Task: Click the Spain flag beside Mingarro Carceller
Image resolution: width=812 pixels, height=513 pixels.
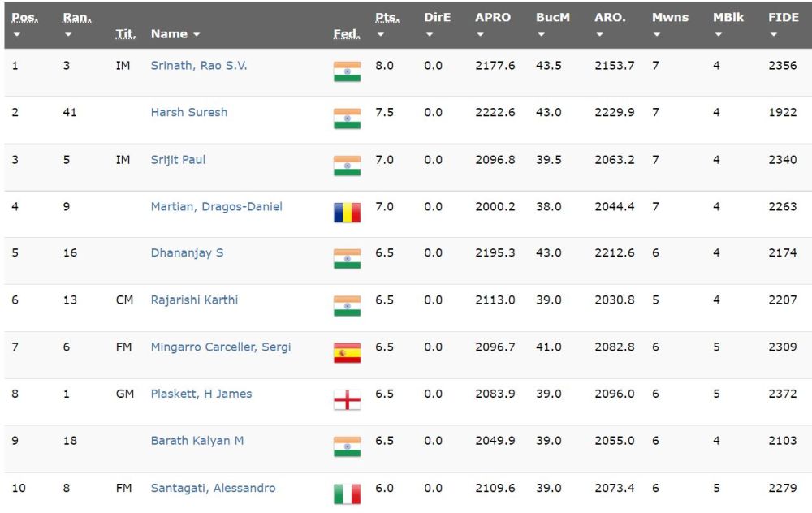Action: tap(347, 353)
